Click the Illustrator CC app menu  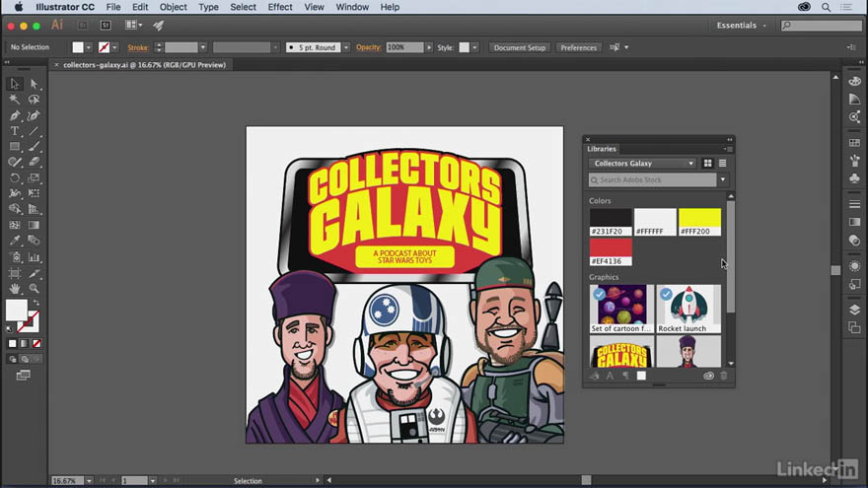(65, 7)
